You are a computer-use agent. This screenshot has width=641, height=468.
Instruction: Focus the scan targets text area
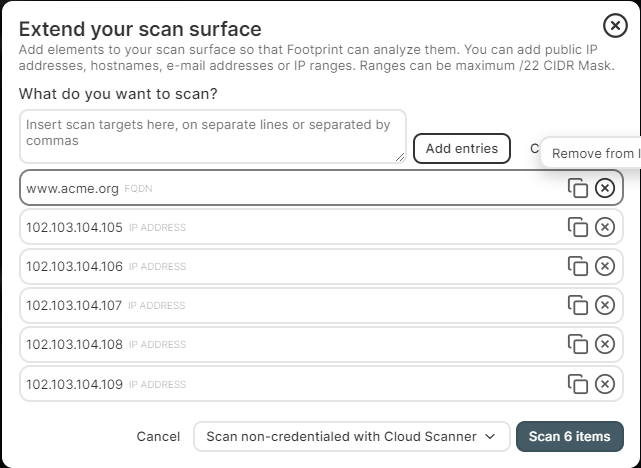(213, 137)
